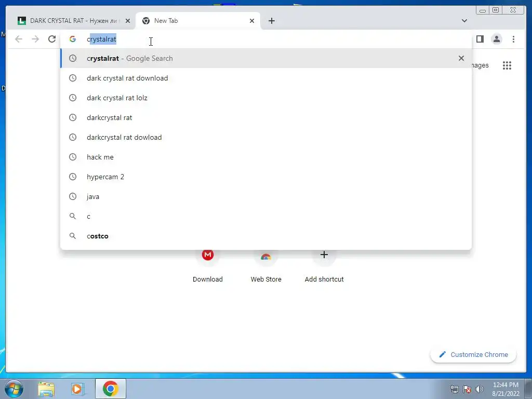Open Chrome three-dot menu

point(513,39)
